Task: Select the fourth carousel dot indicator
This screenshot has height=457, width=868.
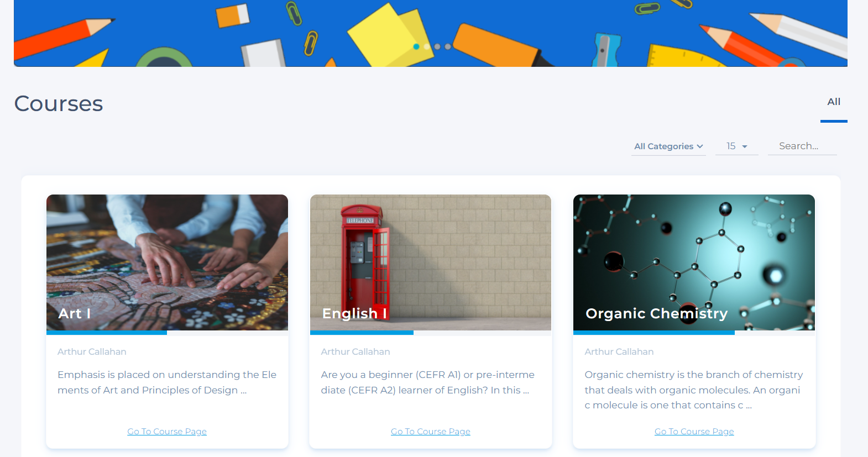Action: [x=448, y=47]
